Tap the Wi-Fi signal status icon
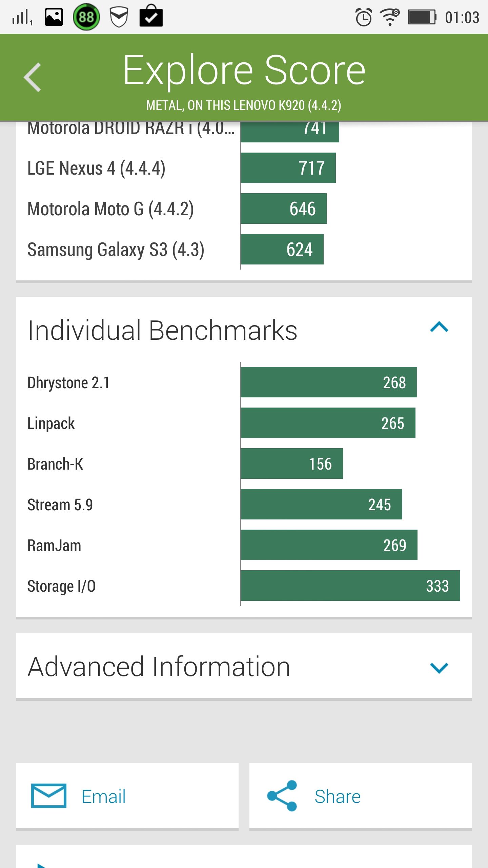 (x=390, y=17)
